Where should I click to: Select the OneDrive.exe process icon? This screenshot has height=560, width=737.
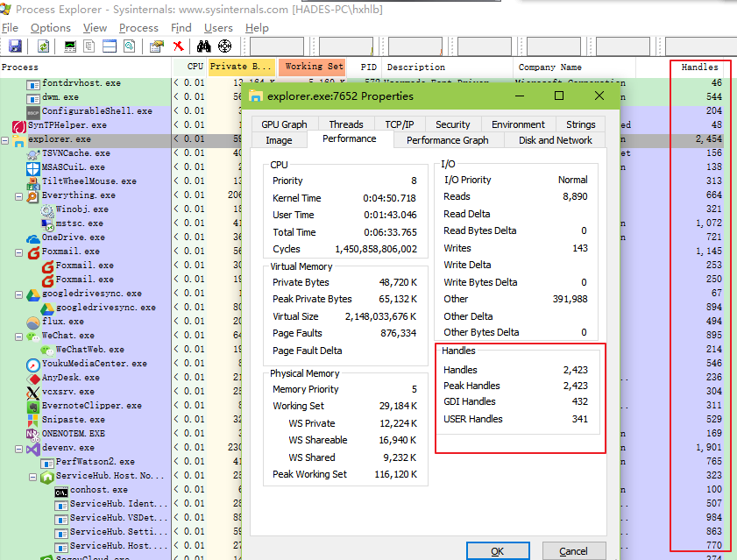(33, 237)
